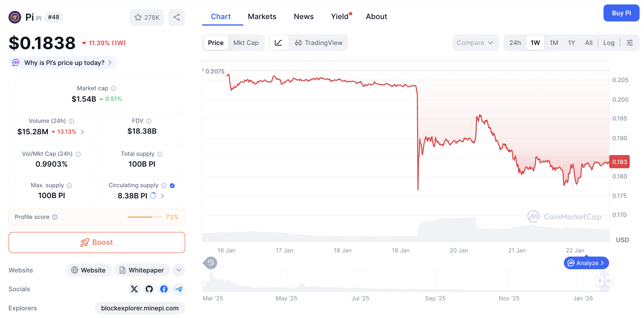The height and width of the screenshot is (318, 644).
Task: Open the Compare dropdown
Action: 475,43
